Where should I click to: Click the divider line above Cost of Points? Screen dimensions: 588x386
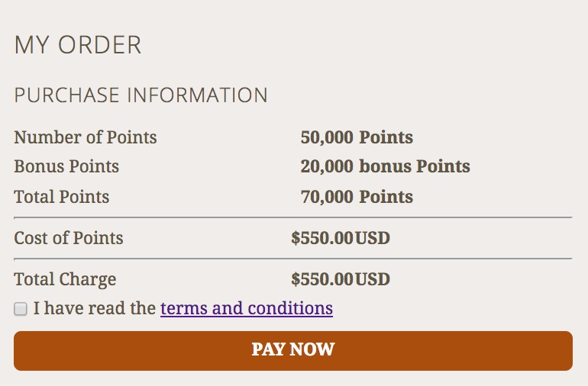(x=292, y=217)
